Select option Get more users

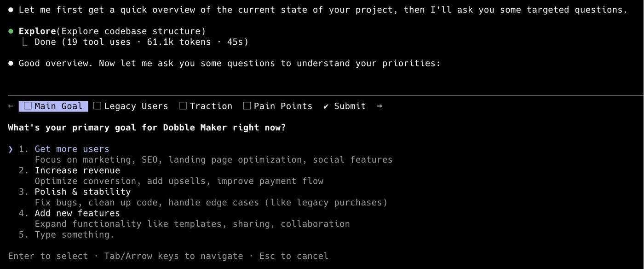point(72,149)
